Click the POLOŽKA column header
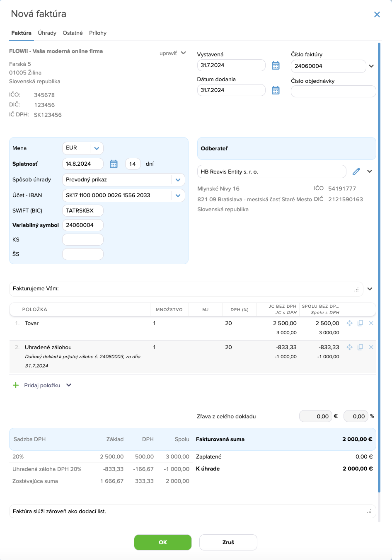The image size is (392, 560). pos(35,309)
